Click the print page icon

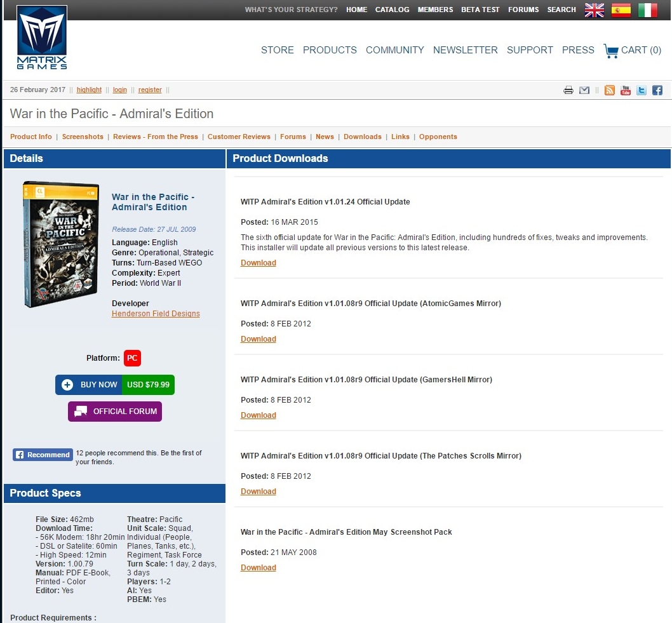click(x=568, y=90)
